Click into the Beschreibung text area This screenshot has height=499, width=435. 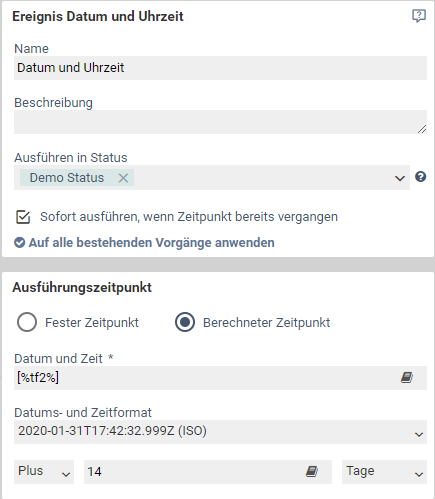click(220, 122)
